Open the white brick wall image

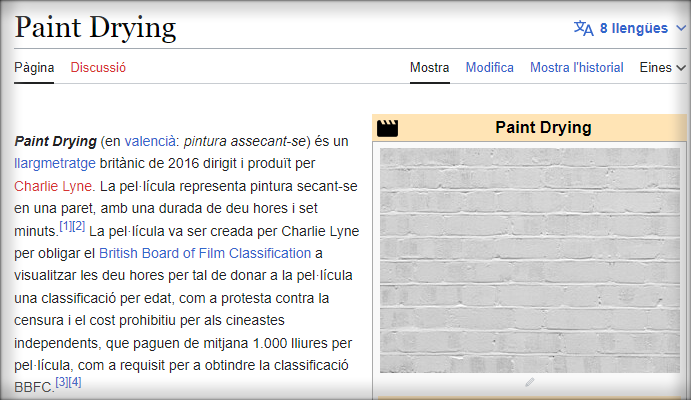[530, 258]
